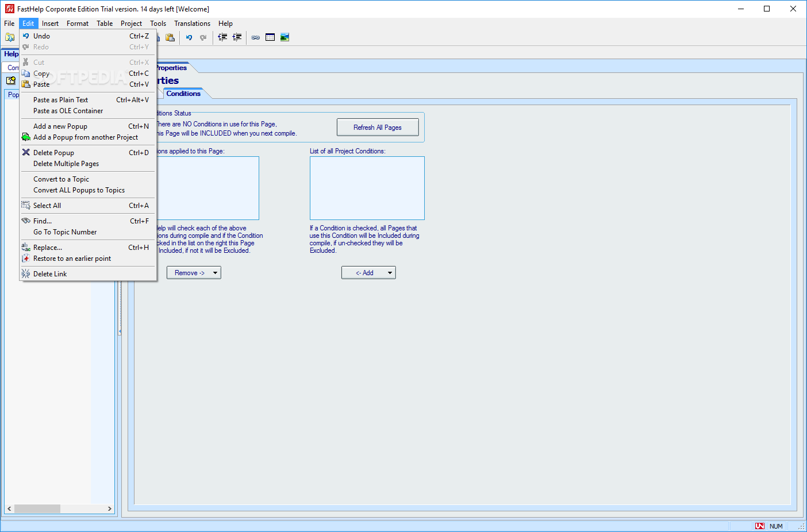Click the Refresh All Pages button
The image size is (807, 532).
[378, 128]
